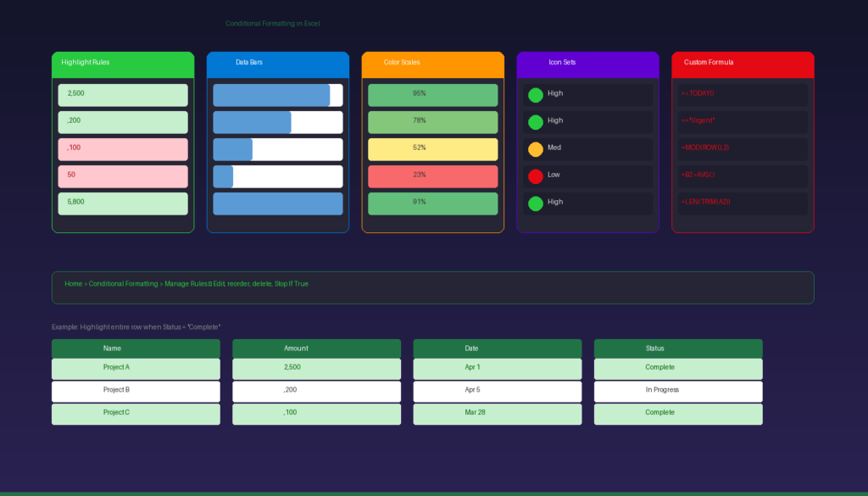Screen dimensions: 868x496
Task: Select the 2,500 highlighted cell
Action: pos(122,95)
